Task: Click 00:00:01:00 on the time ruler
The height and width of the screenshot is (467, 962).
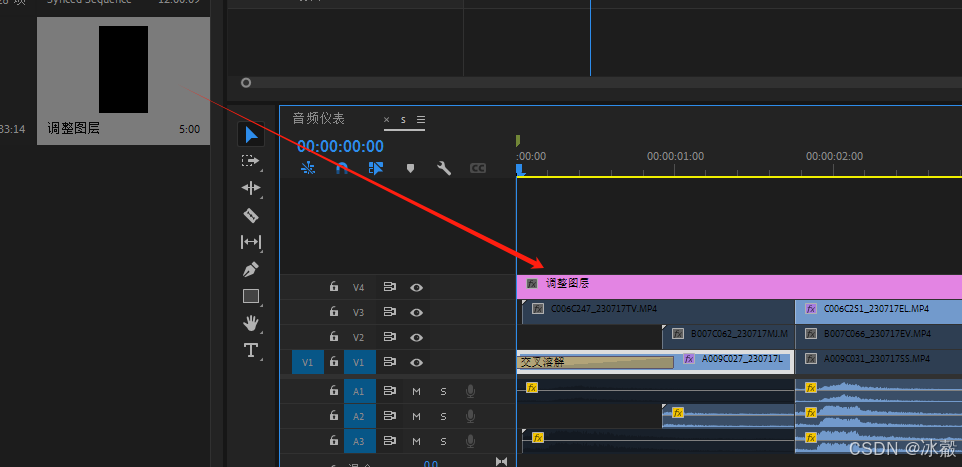Action: click(x=675, y=156)
